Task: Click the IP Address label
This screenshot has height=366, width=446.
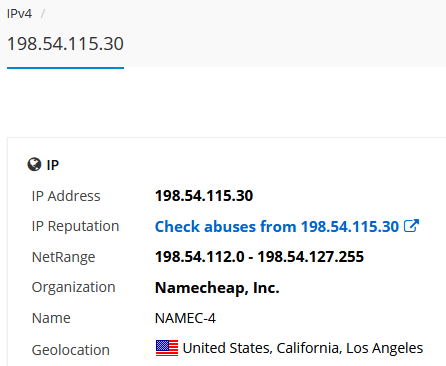Action: point(66,196)
